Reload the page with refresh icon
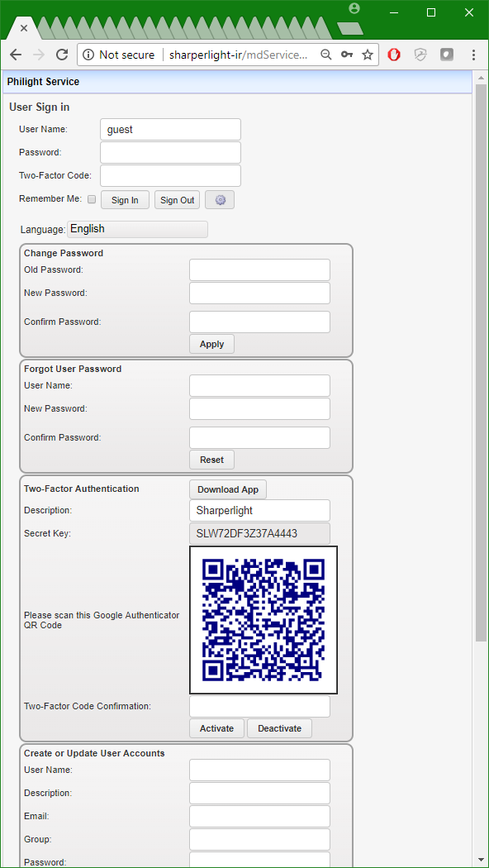 (x=62, y=55)
